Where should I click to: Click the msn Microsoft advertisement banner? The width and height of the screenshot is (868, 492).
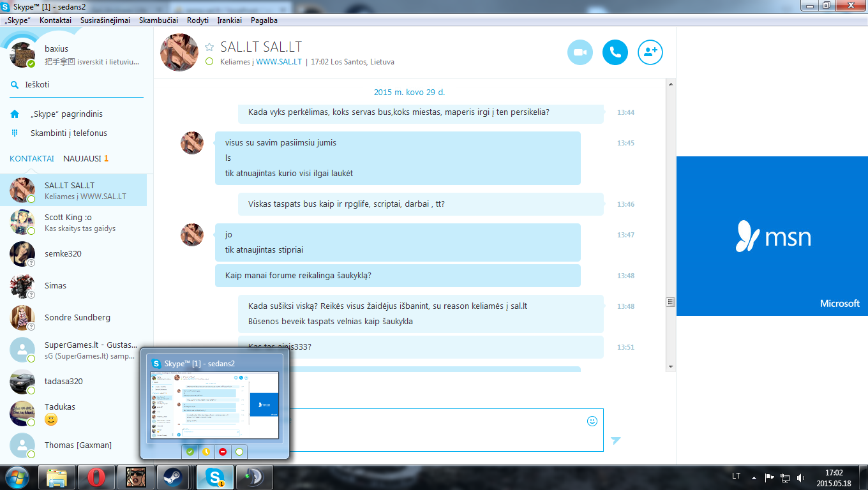coord(772,236)
